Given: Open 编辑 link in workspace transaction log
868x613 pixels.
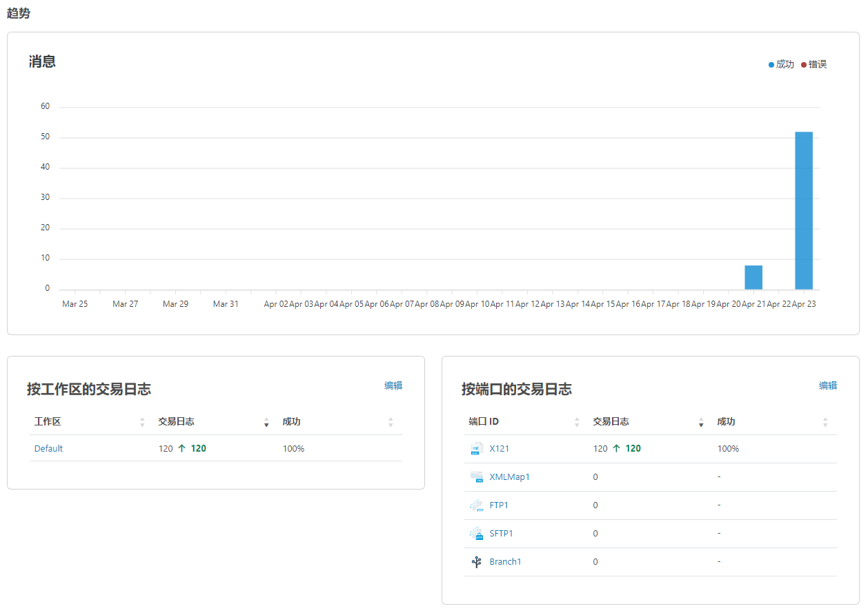Looking at the screenshot, I should pos(393,385).
